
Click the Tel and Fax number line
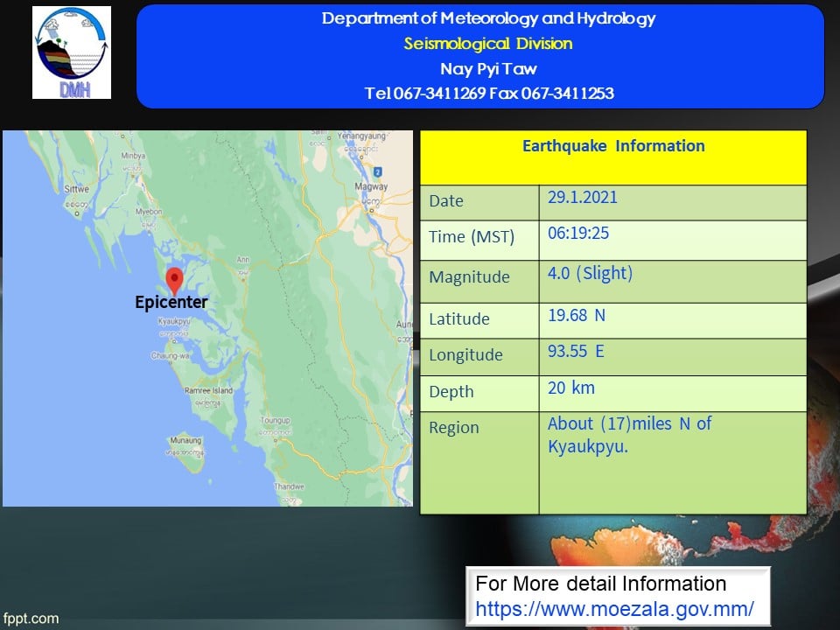click(x=489, y=94)
